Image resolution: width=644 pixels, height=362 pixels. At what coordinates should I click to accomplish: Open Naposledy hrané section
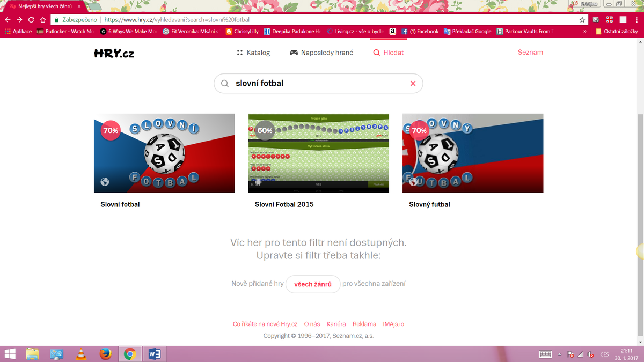(x=321, y=53)
